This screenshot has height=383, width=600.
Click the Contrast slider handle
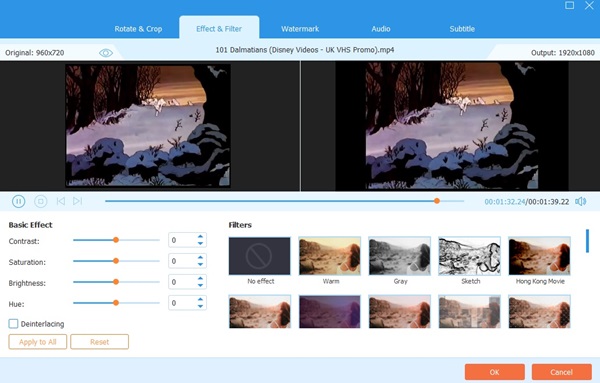coord(116,240)
